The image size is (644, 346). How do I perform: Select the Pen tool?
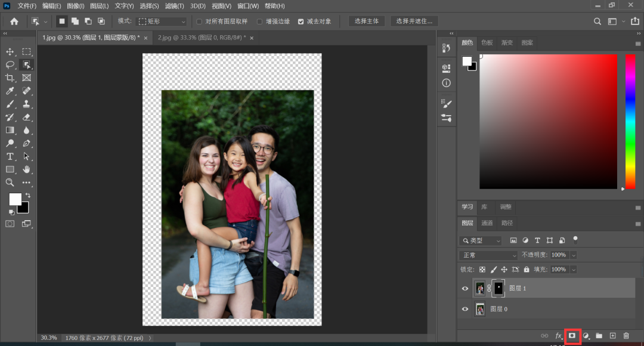(27, 143)
